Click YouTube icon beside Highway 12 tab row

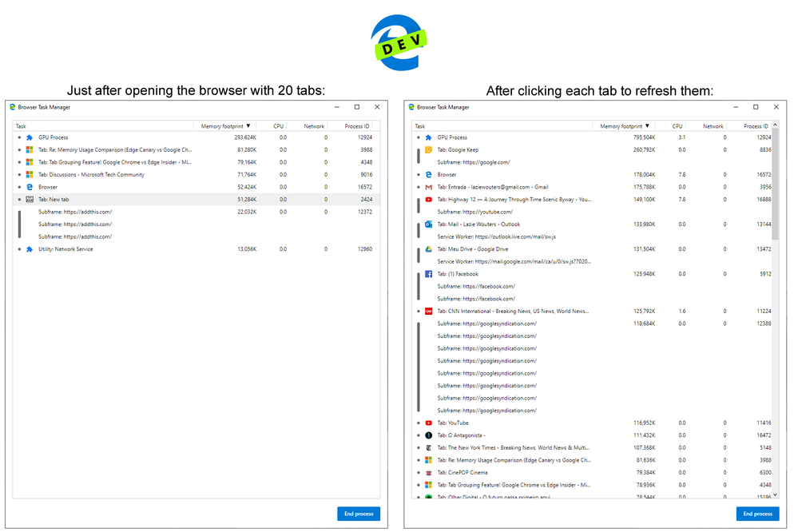[428, 200]
